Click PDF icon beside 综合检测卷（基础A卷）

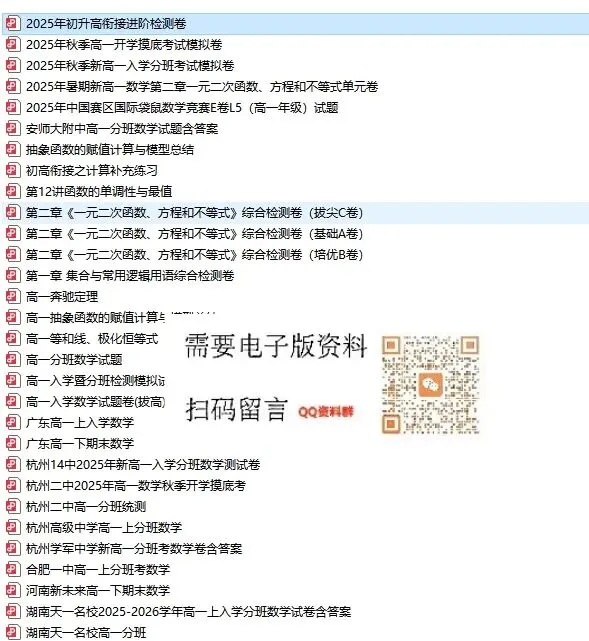(x=13, y=233)
